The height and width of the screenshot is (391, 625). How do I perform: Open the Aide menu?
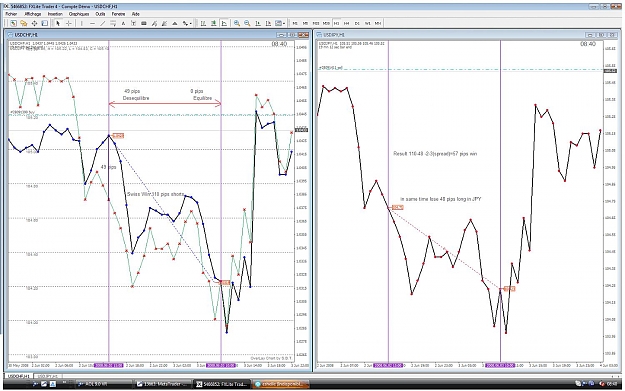pyautogui.click(x=136, y=14)
